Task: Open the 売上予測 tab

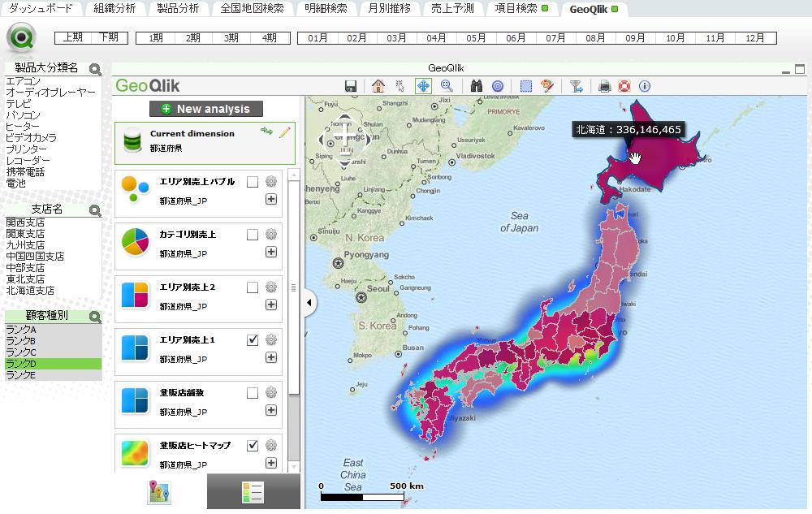Action: [x=452, y=7]
